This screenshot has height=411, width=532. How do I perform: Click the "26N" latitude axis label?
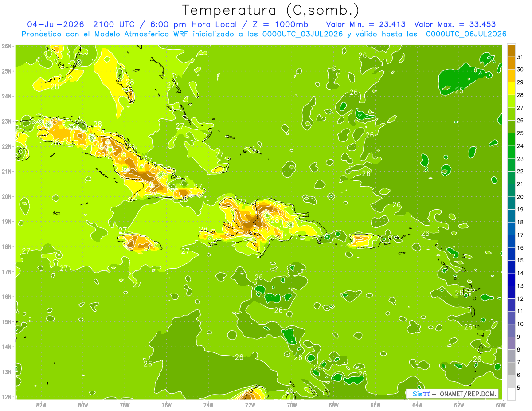7,46
